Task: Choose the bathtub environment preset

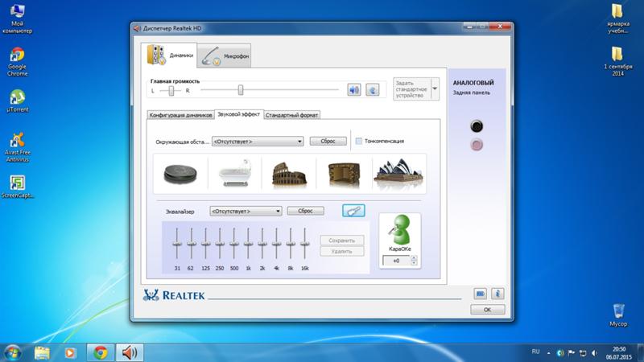Action: pos(235,174)
